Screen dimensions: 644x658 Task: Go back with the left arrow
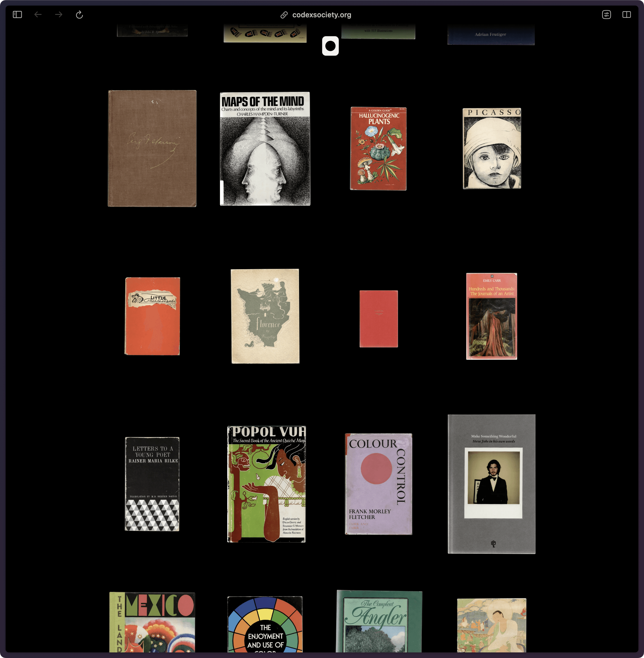38,15
